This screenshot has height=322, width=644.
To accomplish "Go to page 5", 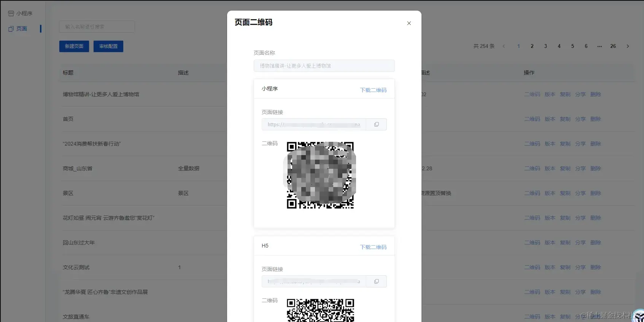I will 572,46.
